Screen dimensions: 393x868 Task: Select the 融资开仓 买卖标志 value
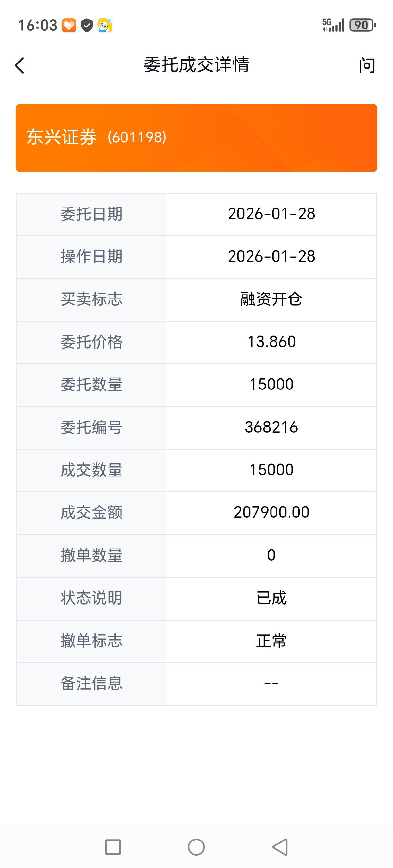(271, 299)
